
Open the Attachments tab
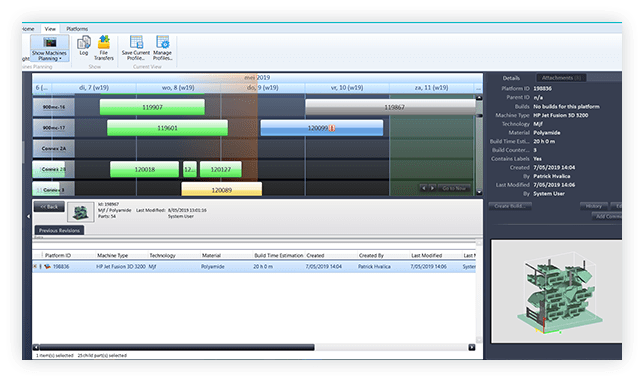tap(561, 78)
